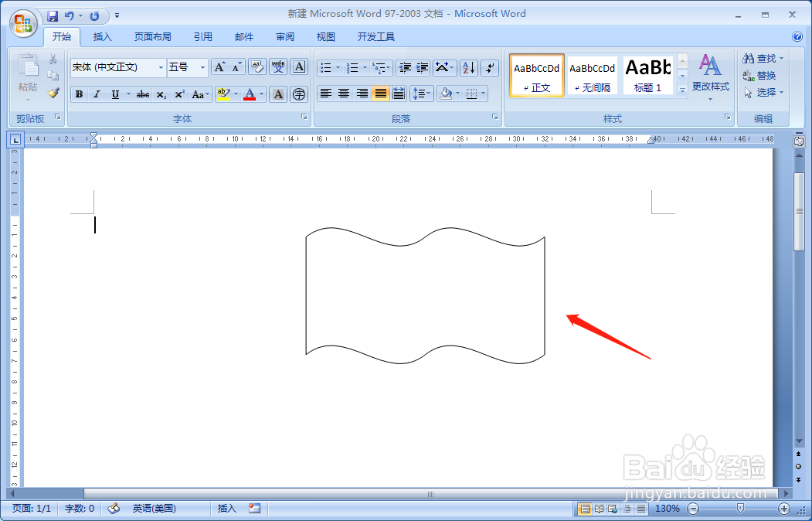Decrease paragraph indent
Image resolution: width=812 pixels, height=521 pixels.
pos(405,67)
